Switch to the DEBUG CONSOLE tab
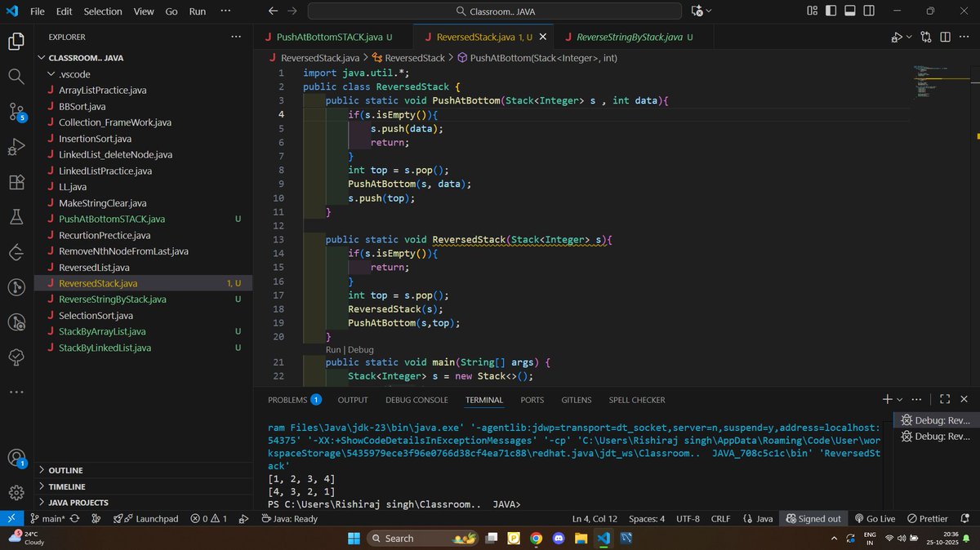Viewport: 980px width, 550px height. [416, 400]
